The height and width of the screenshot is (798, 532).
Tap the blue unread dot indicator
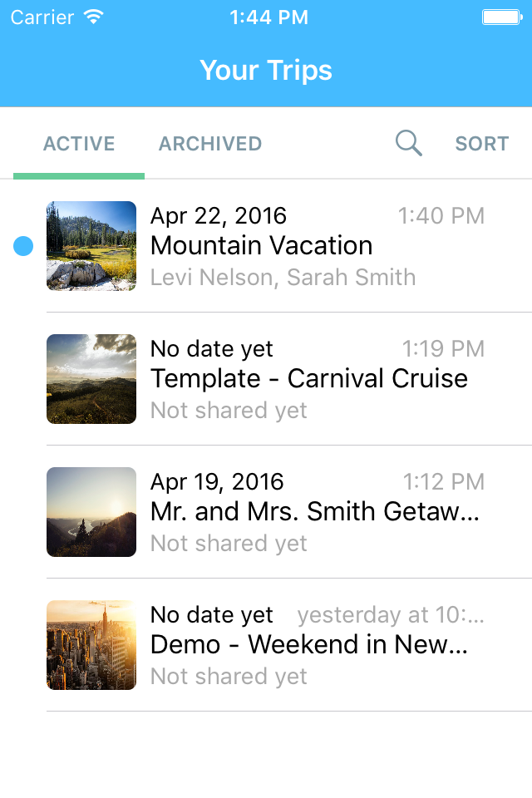click(x=23, y=246)
